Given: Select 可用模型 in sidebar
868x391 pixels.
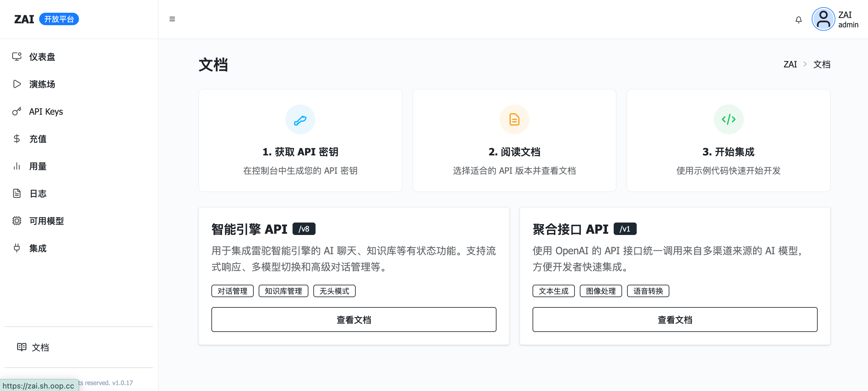Looking at the screenshot, I should [46, 221].
